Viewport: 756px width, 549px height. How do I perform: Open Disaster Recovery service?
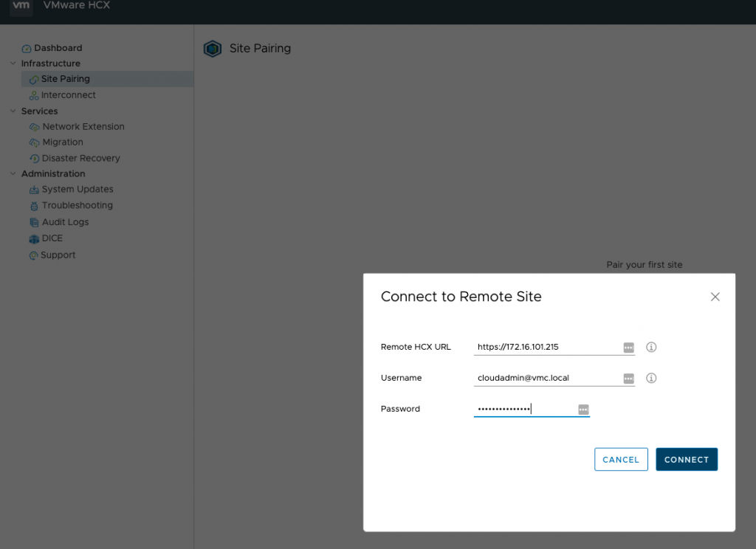(81, 158)
